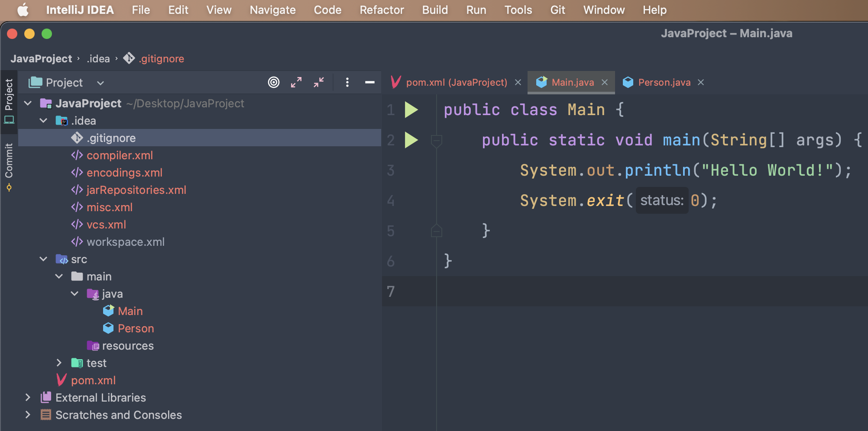
Task: Collapse the java source folder
Action: click(74, 293)
